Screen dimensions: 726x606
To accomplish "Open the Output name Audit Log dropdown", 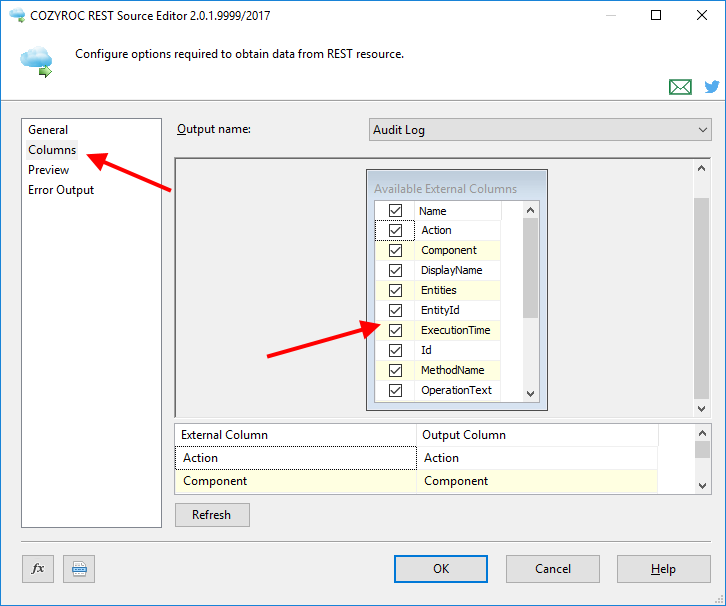I will pyautogui.click(x=540, y=130).
